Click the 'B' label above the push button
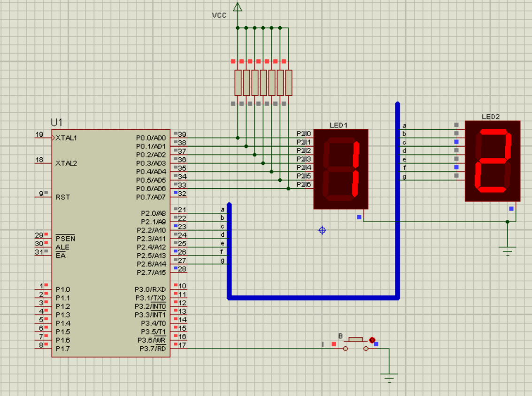The height and width of the screenshot is (396, 532). point(340,336)
